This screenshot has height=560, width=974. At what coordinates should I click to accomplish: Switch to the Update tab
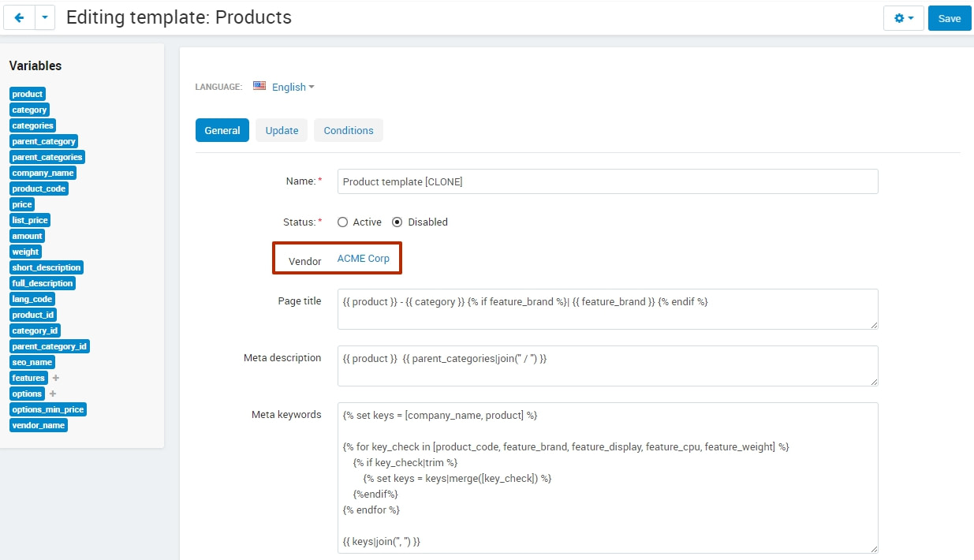pos(282,130)
